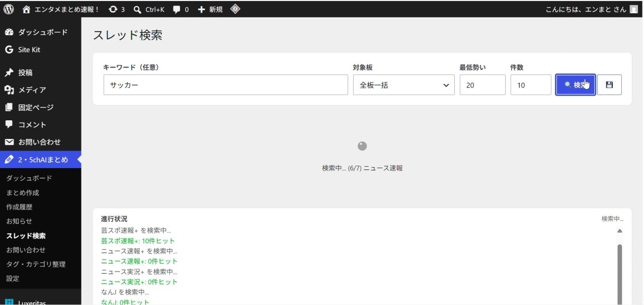Viewport: 644px width, 305px height.
Task: Click the コメント speech bubble icon in sidebar
Action: (9, 124)
